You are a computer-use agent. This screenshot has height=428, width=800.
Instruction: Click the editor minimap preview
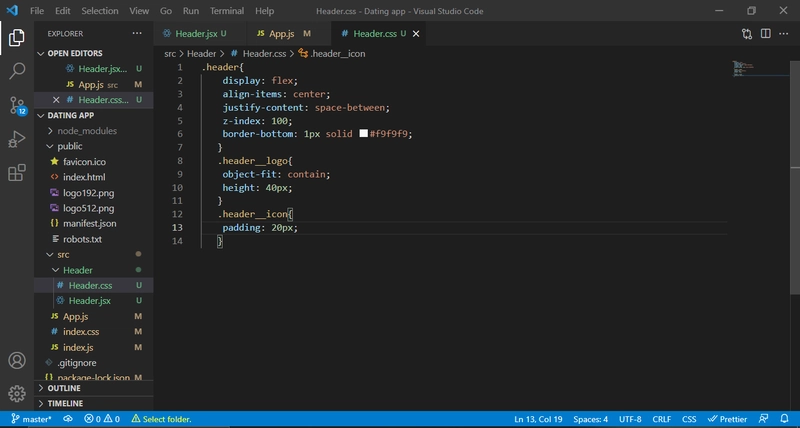[x=760, y=69]
